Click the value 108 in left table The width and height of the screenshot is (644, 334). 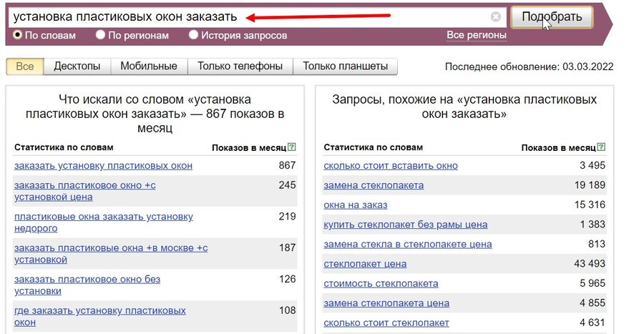click(x=287, y=310)
